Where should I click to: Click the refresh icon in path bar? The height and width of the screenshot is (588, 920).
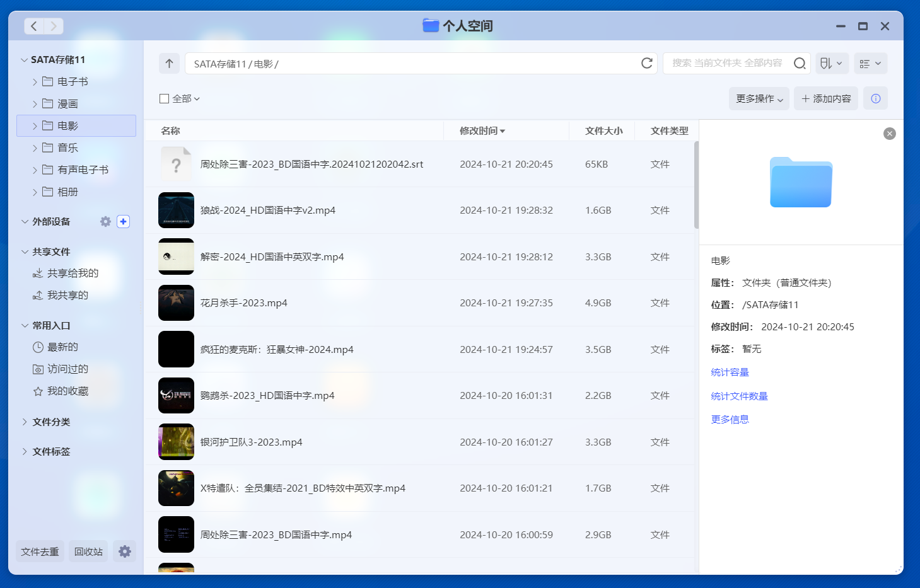click(646, 63)
